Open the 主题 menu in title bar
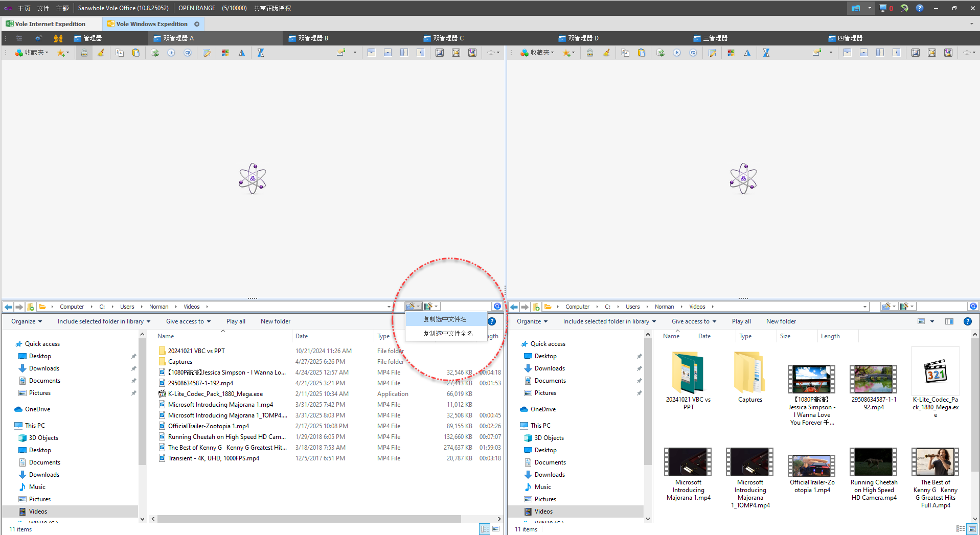The width and height of the screenshot is (980, 535). coord(62,8)
